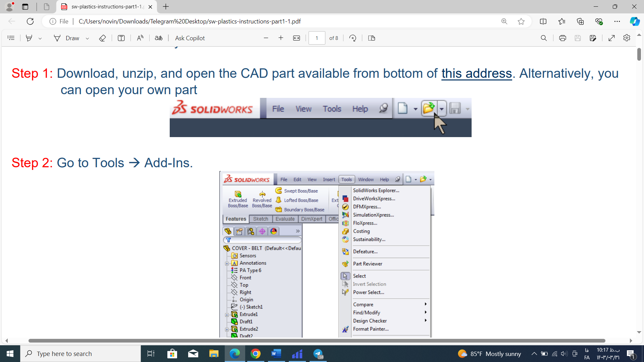Screen dimensions: 644x362
Task: Refresh the page
Action: (30, 21)
